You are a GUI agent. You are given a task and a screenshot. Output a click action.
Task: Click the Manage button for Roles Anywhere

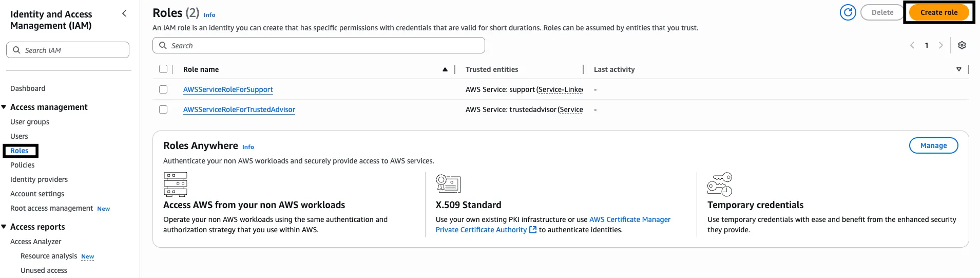tap(933, 145)
